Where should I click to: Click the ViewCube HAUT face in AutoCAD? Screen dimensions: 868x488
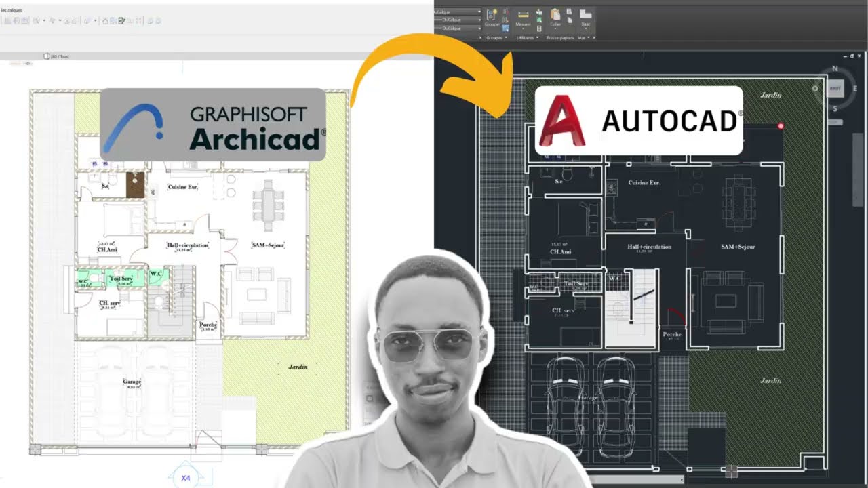click(x=835, y=88)
